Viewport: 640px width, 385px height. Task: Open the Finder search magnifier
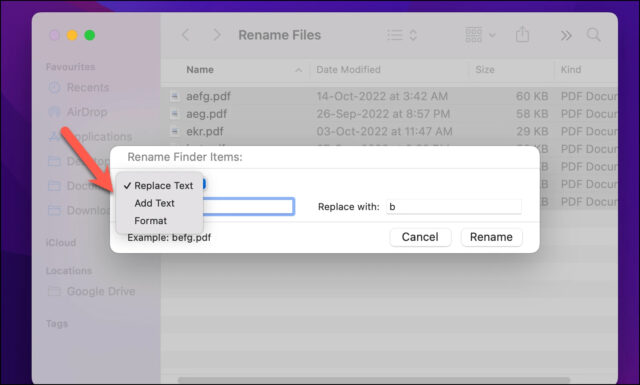click(593, 35)
